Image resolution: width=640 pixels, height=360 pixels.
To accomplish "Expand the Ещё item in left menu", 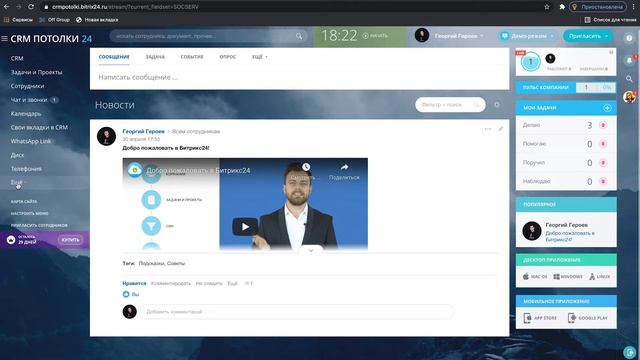I will (18, 182).
